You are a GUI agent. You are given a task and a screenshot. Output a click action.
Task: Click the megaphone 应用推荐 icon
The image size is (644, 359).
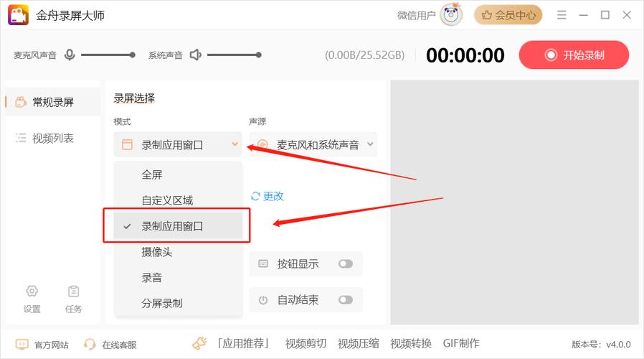[199, 343]
